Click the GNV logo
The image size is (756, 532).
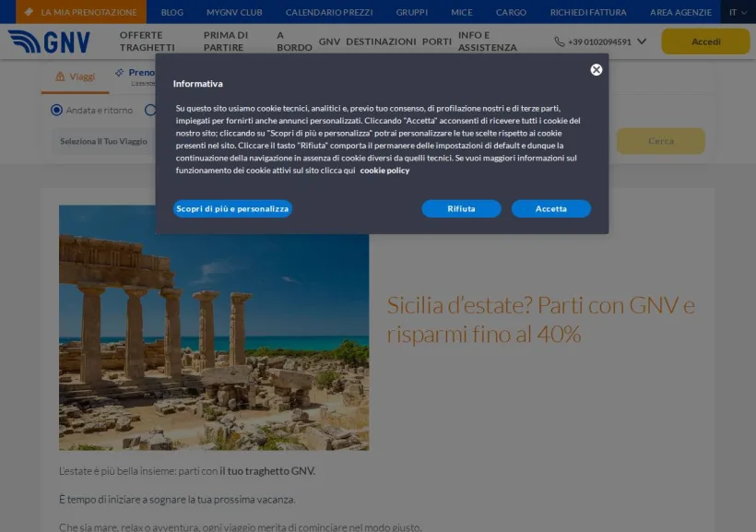pos(49,41)
